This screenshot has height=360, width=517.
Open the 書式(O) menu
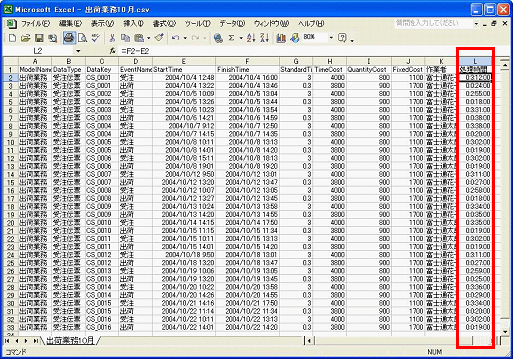(x=164, y=24)
